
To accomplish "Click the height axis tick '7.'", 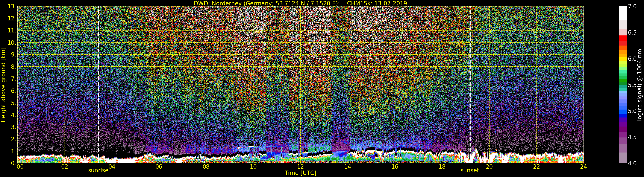I will [x=14, y=79].
